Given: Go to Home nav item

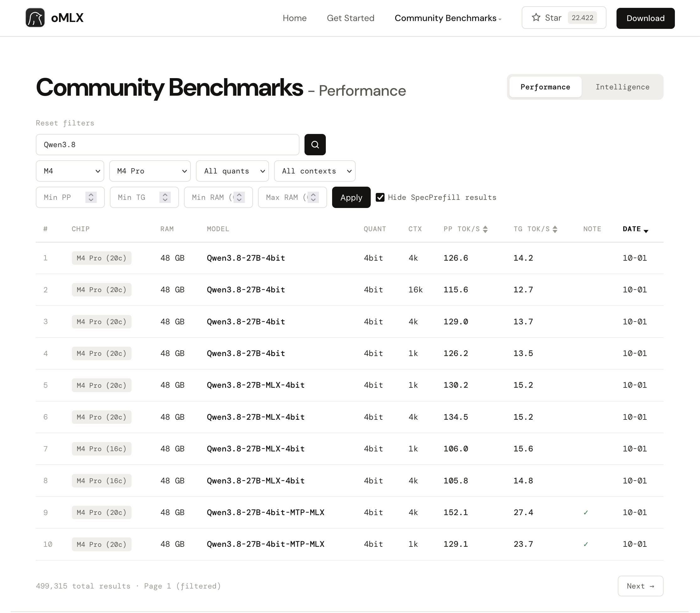Looking at the screenshot, I should click(x=294, y=18).
